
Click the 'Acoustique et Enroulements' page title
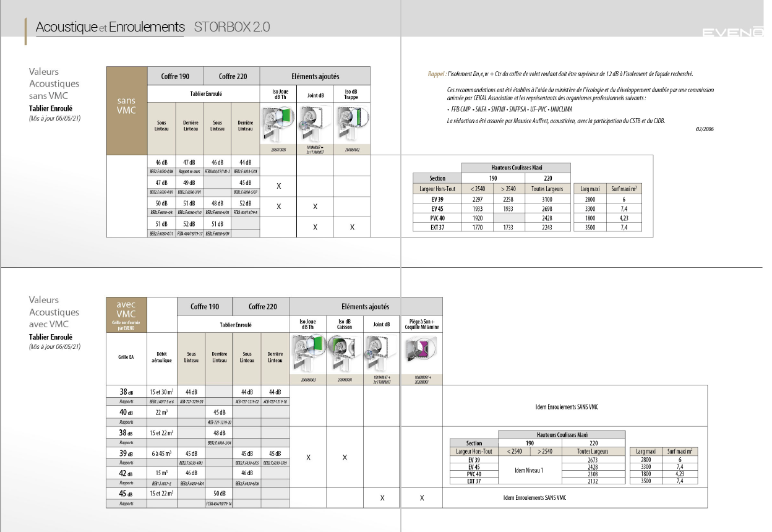pyautogui.click(x=110, y=27)
